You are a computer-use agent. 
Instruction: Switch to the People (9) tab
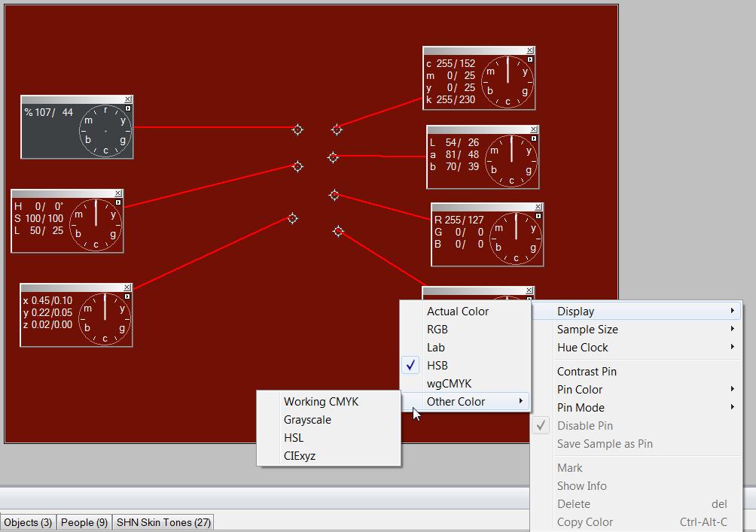84,522
